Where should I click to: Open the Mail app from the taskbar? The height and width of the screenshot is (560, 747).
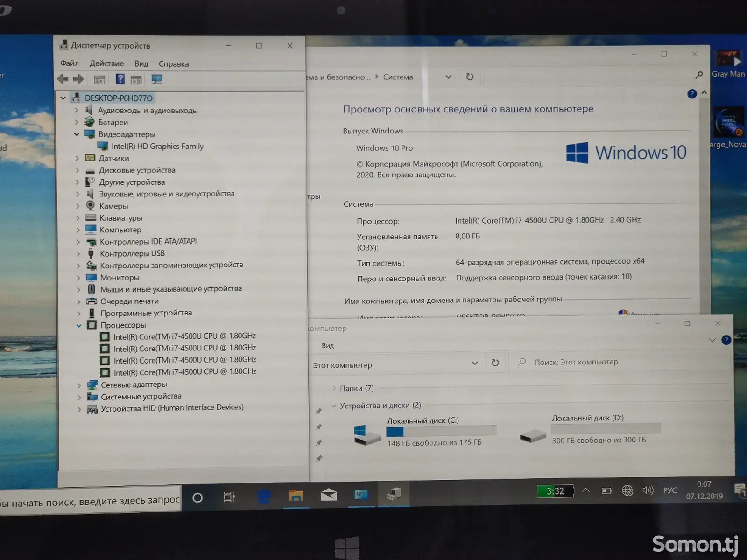(329, 495)
